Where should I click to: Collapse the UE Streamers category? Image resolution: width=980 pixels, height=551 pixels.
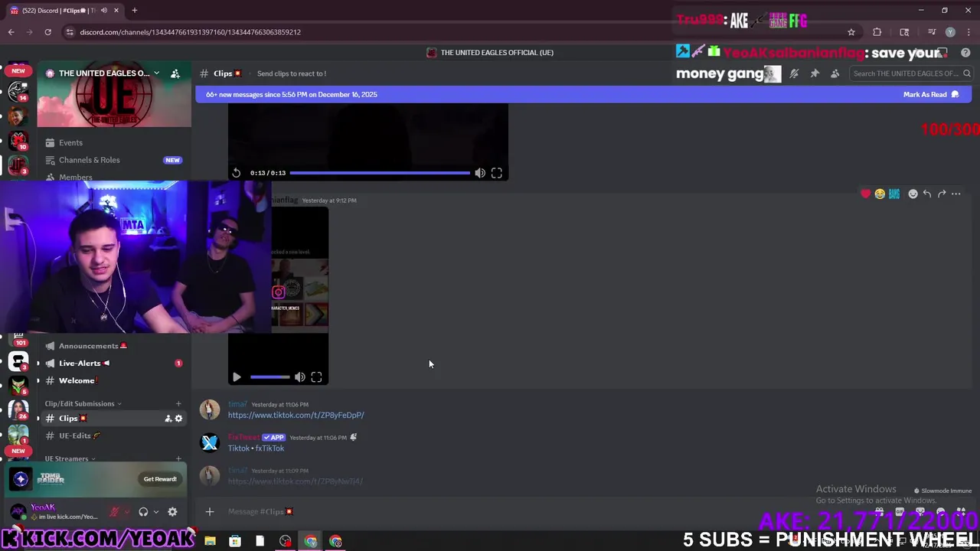point(70,459)
